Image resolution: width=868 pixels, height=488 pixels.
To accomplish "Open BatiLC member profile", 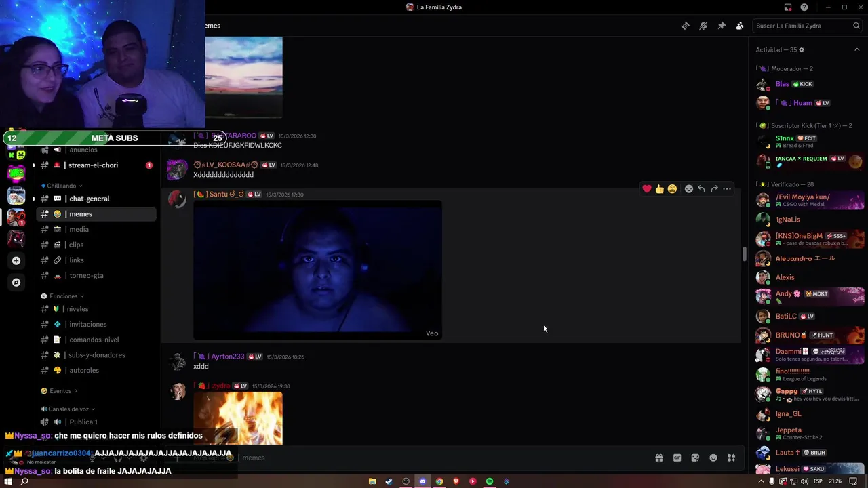I will tap(810, 316).
